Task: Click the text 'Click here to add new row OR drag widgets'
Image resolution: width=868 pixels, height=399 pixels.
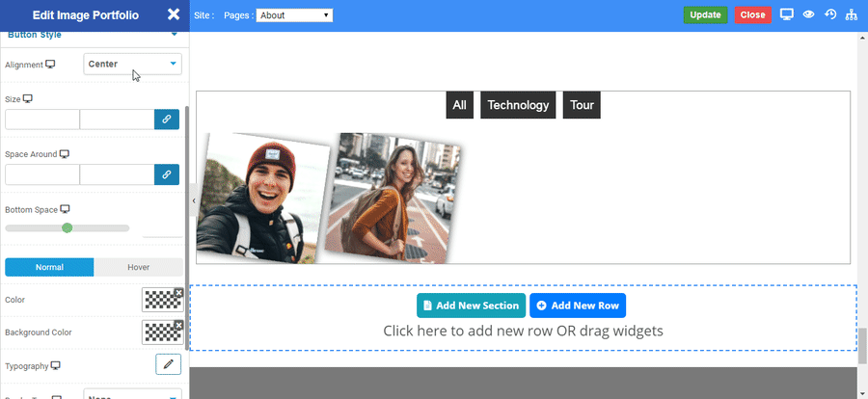Action: (x=523, y=331)
